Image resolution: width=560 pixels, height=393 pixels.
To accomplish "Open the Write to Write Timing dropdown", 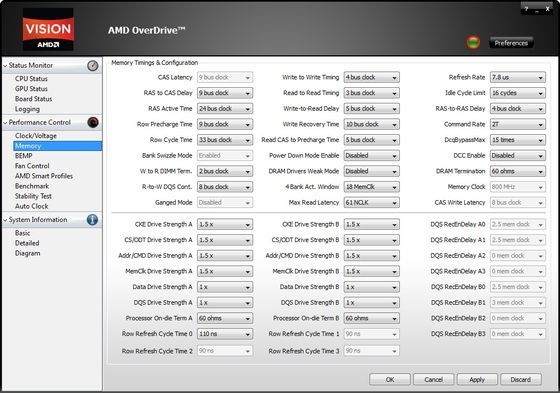I will (x=371, y=77).
